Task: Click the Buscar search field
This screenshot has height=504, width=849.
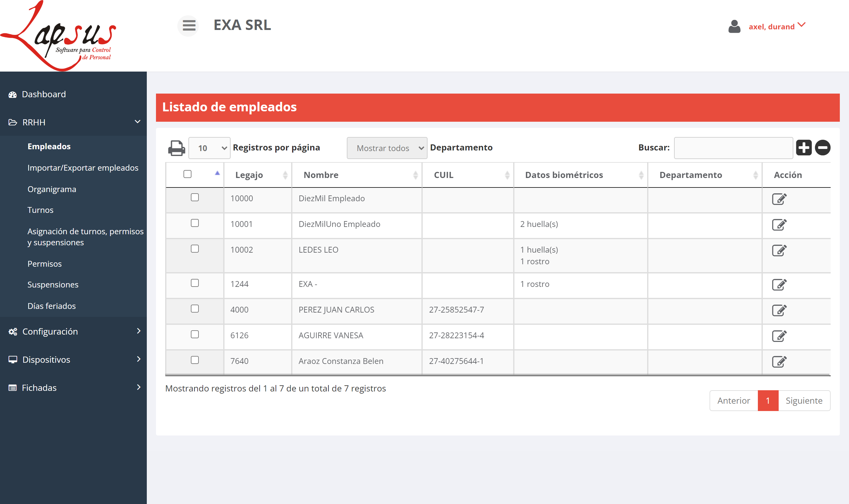Action: tap(733, 148)
